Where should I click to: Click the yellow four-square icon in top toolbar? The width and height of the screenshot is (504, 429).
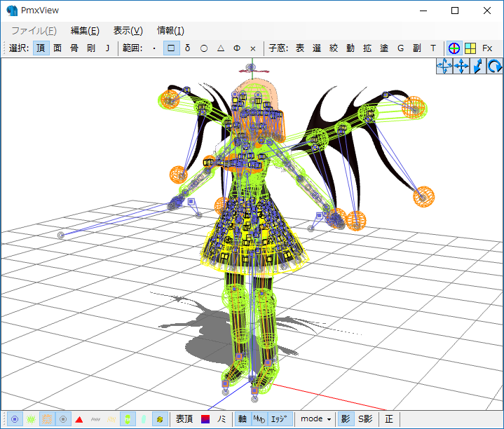coord(470,48)
